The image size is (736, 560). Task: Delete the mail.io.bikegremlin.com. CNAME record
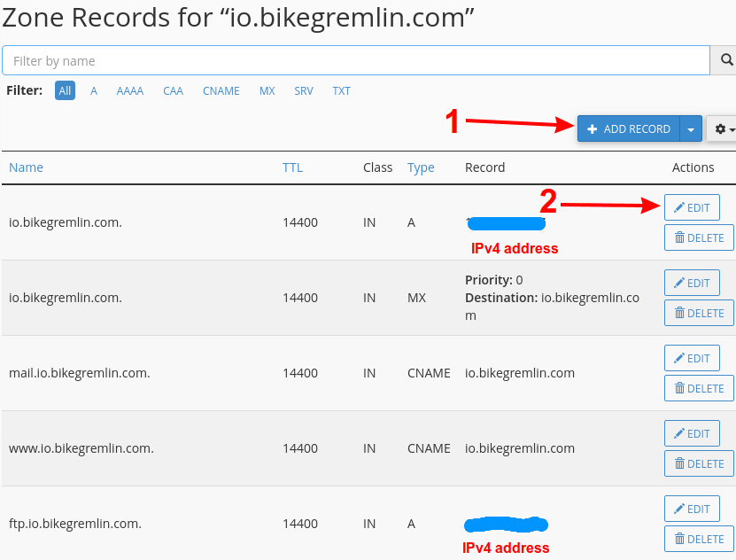(x=699, y=388)
